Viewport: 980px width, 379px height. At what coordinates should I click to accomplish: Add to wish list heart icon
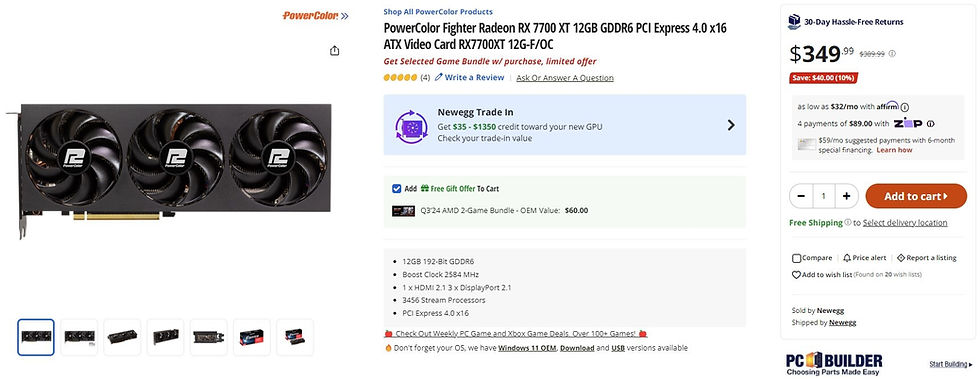coord(796,275)
